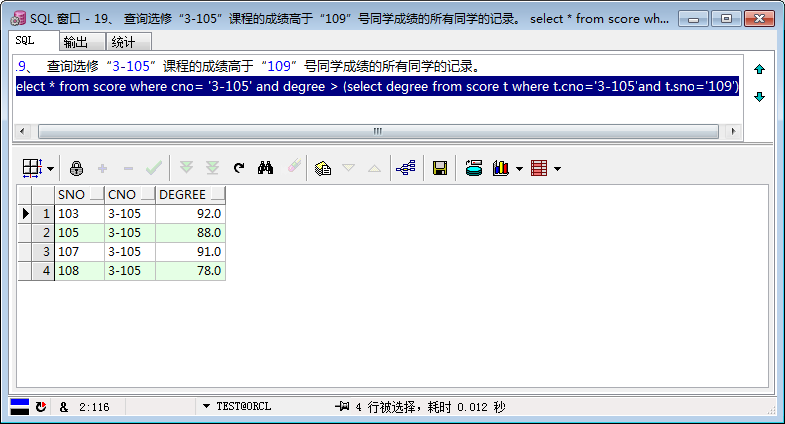
Task: Click the SNO cell 108
Action: pos(80,271)
